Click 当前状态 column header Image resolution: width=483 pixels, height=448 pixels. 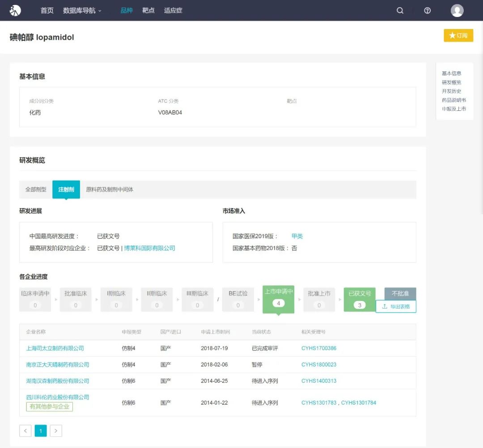(261, 332)
